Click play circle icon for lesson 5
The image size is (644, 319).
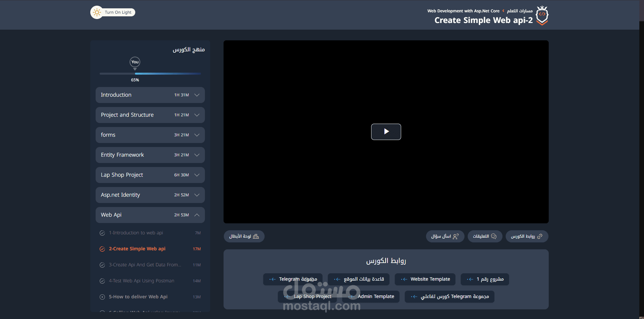tap(102, 297)
